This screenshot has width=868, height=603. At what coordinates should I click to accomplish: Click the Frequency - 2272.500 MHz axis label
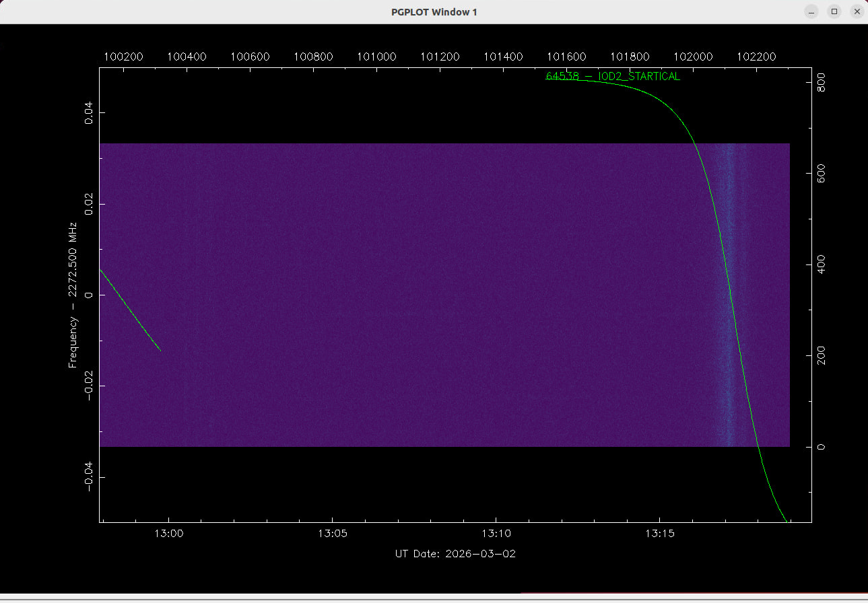tap(73, 294)
